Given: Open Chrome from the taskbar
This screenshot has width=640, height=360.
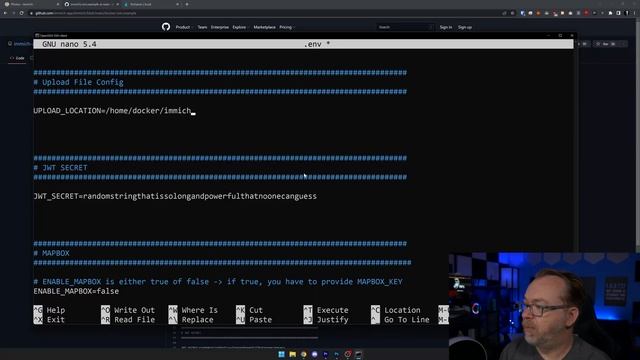Looking at the screenshot, I should tap(303, 354).
